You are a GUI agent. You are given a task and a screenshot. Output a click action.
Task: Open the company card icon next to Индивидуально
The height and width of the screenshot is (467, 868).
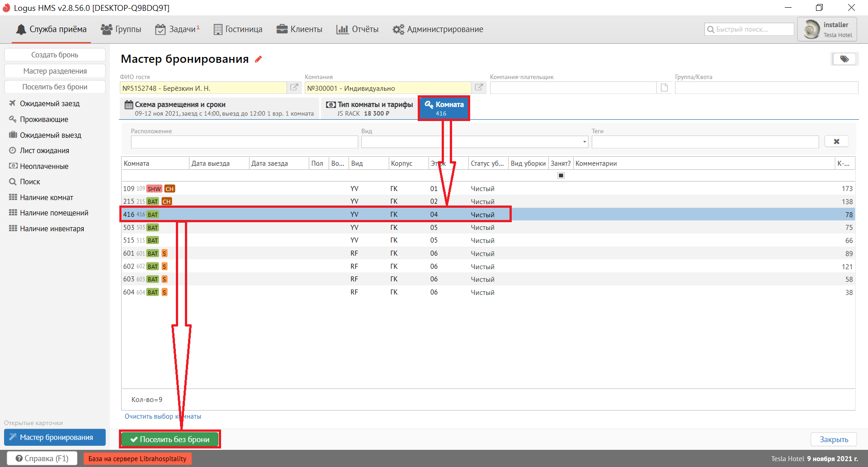pyautogui.click(x=479, y=88)
